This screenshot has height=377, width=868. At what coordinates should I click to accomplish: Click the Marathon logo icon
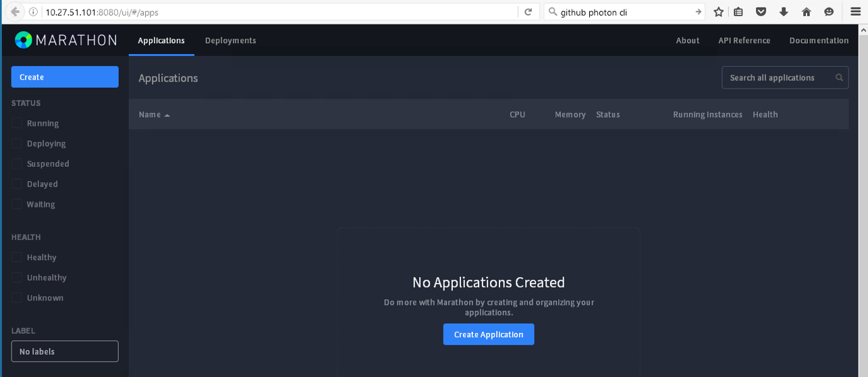[x=23, y=41]
